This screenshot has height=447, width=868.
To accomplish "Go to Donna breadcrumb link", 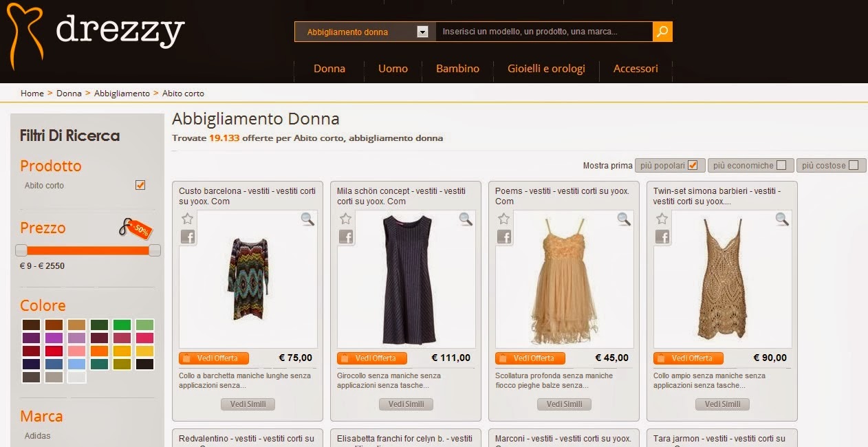I will tap(69, 94).
